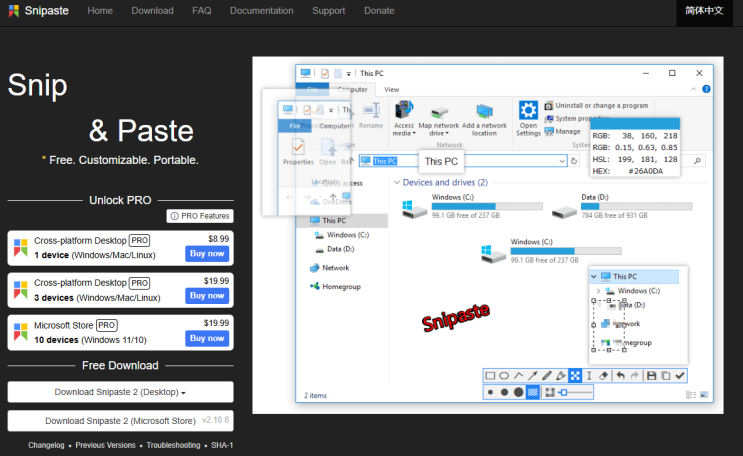Open quick access toolbar customize arrow
The width and height of the screenshot is (743, 456).
coord(348,74)
